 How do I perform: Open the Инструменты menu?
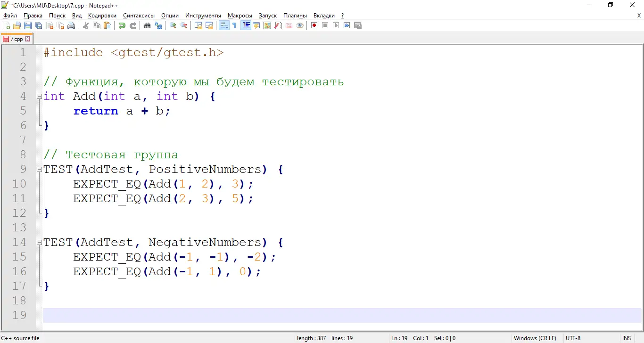click(x=203, y=16)
